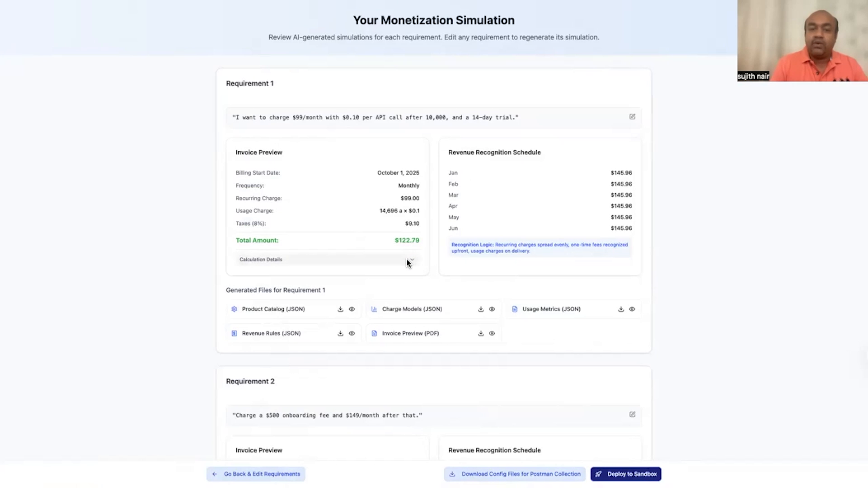868x488 pixels.
Task: Select the chart icon beside Charge Models
Action: point(374,309)
